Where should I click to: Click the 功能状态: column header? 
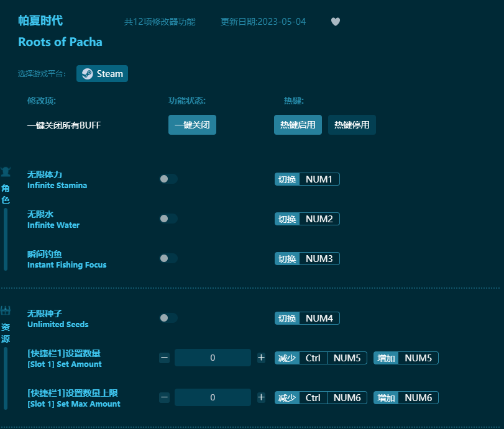click(187, 101)
